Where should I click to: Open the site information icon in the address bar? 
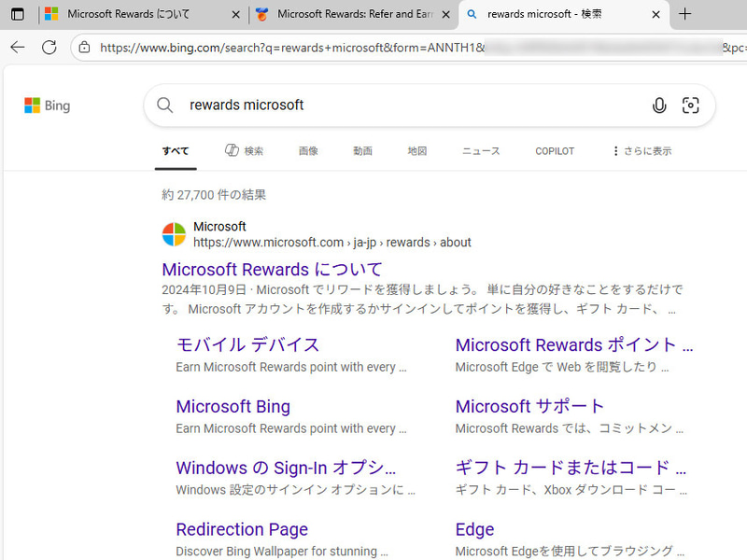86,46
